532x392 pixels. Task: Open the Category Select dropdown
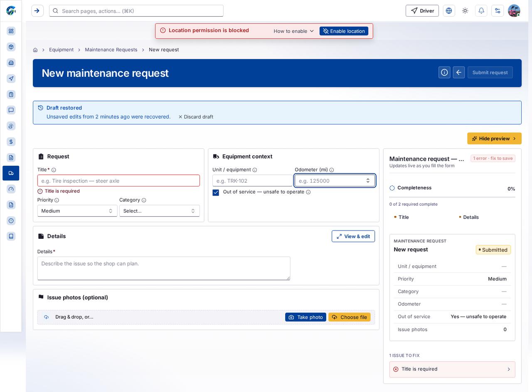160,211
